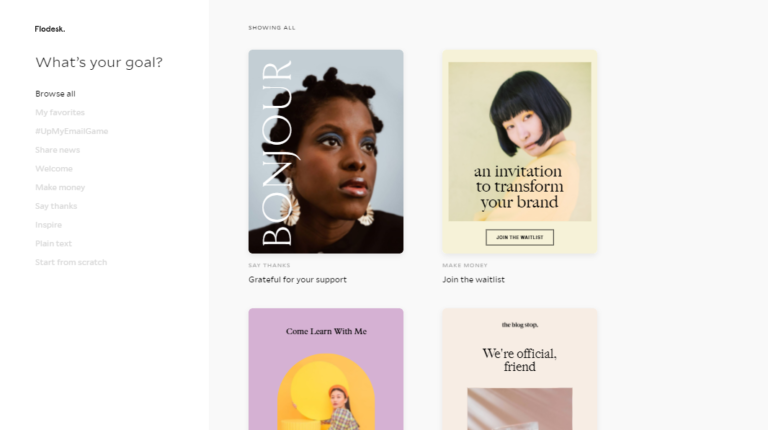Open the Inspire category
Viewport: 768px width, 430px height.
point(48,225)
